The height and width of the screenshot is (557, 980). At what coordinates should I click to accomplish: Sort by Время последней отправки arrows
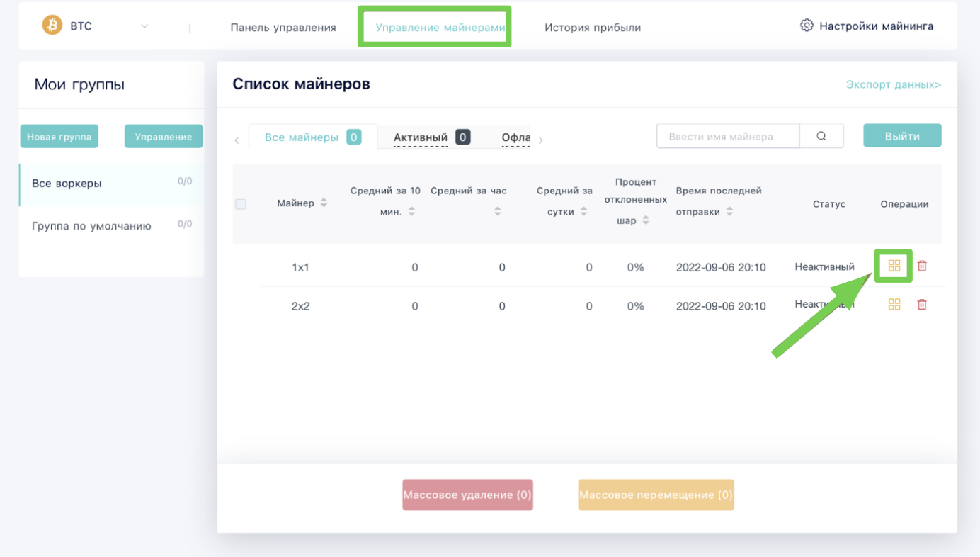pos(729,211)
